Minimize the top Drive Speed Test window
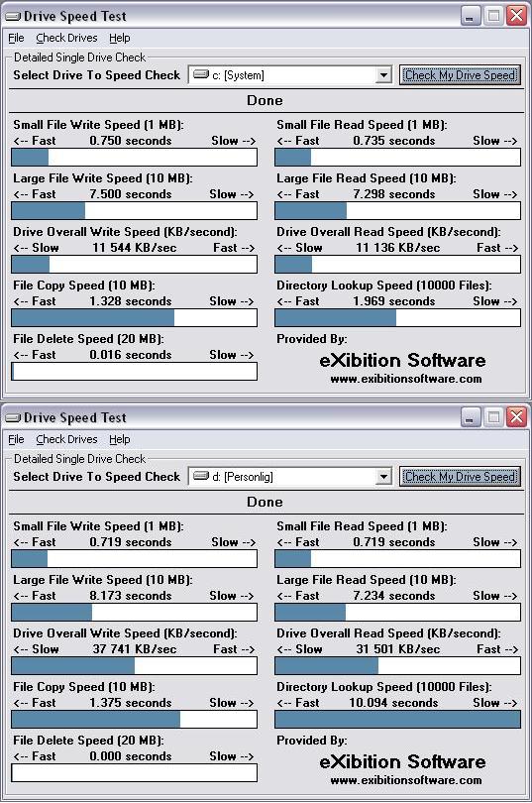Image resolution: width=532 pixels, height=803 pixels. tap(471, 16)
